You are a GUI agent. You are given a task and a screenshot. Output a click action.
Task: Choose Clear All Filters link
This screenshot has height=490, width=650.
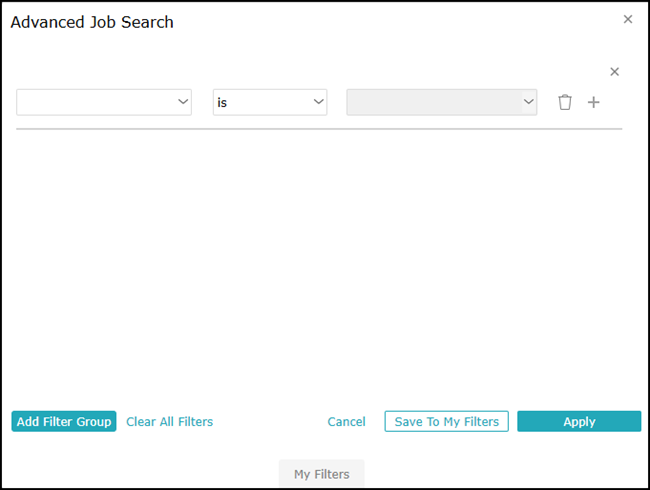170,422
